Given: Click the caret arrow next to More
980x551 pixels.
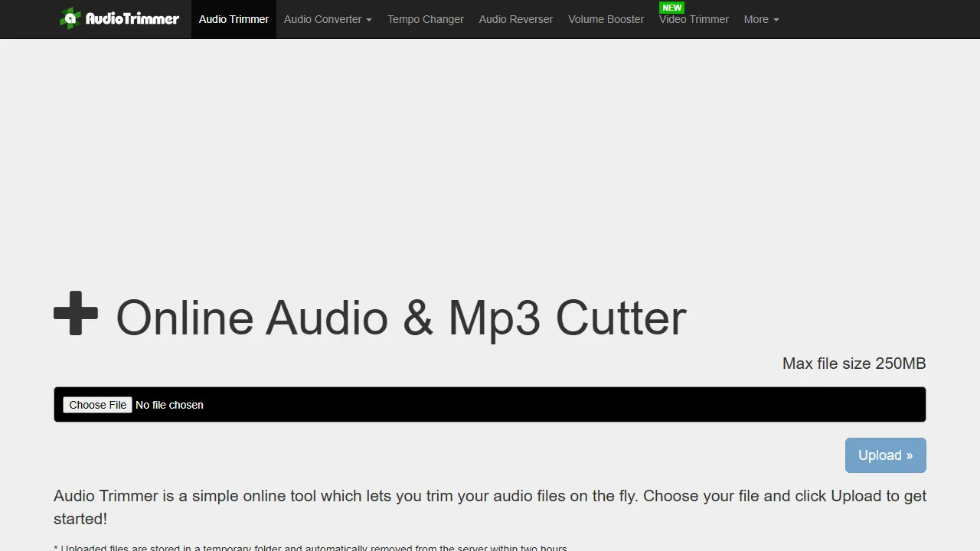Looking at the screenshot, I should coord(776,19).
